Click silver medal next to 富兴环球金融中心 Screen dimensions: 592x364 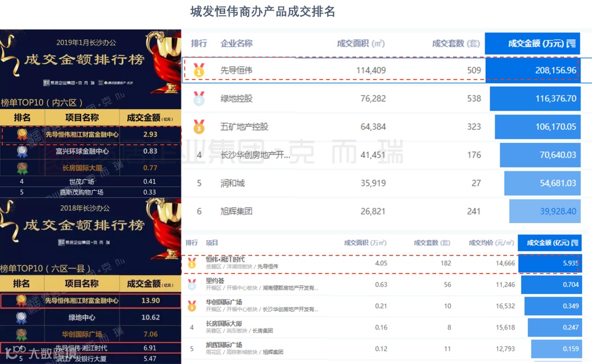tap(22, 151)
